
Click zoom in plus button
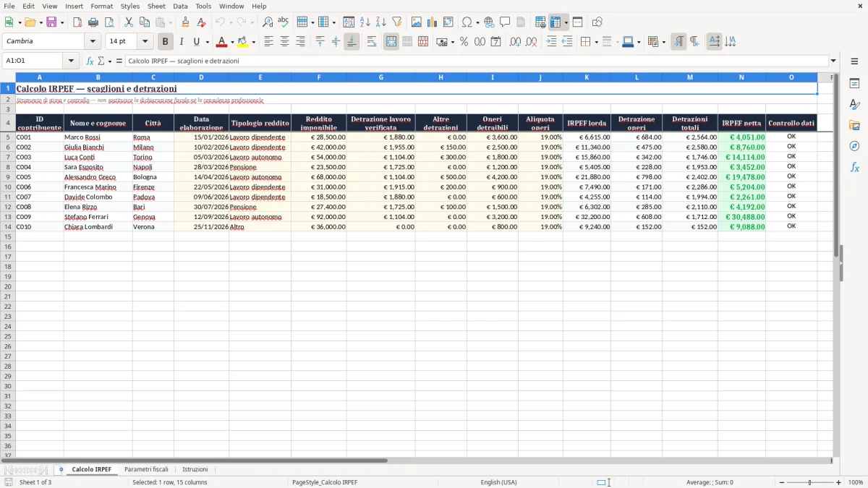[839, 482]
